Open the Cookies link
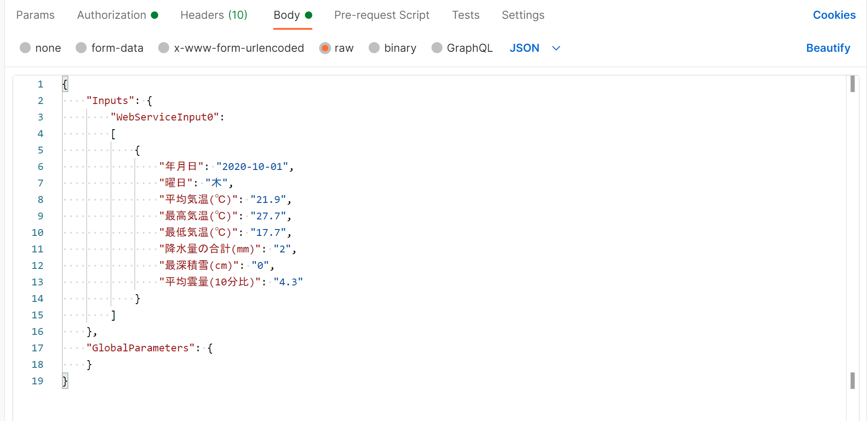 pos(834,15)
